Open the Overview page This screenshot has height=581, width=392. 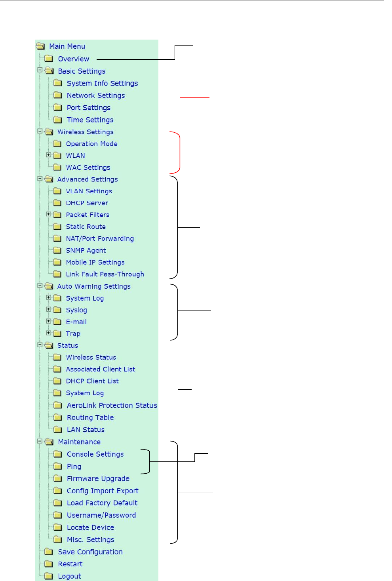(74, 59)
